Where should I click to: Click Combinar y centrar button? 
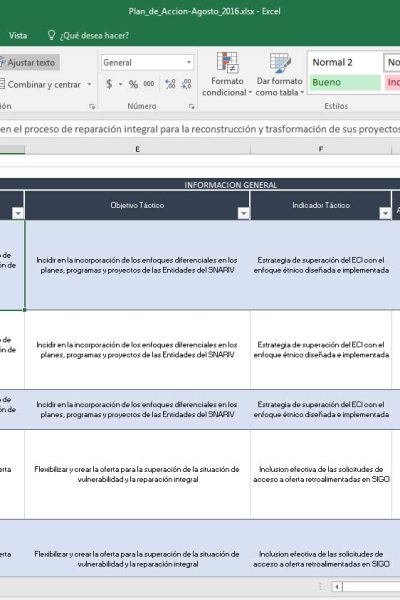(41, 84)
